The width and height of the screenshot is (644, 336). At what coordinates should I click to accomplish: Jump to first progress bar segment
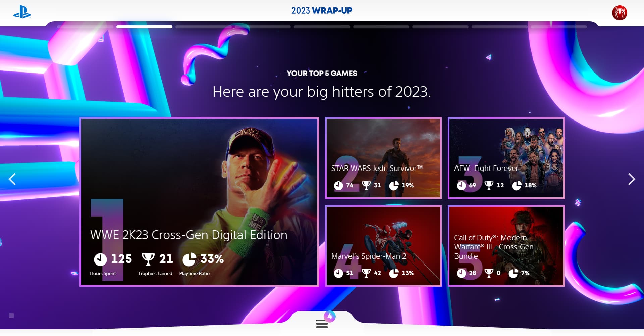click(x=85, y=27)
